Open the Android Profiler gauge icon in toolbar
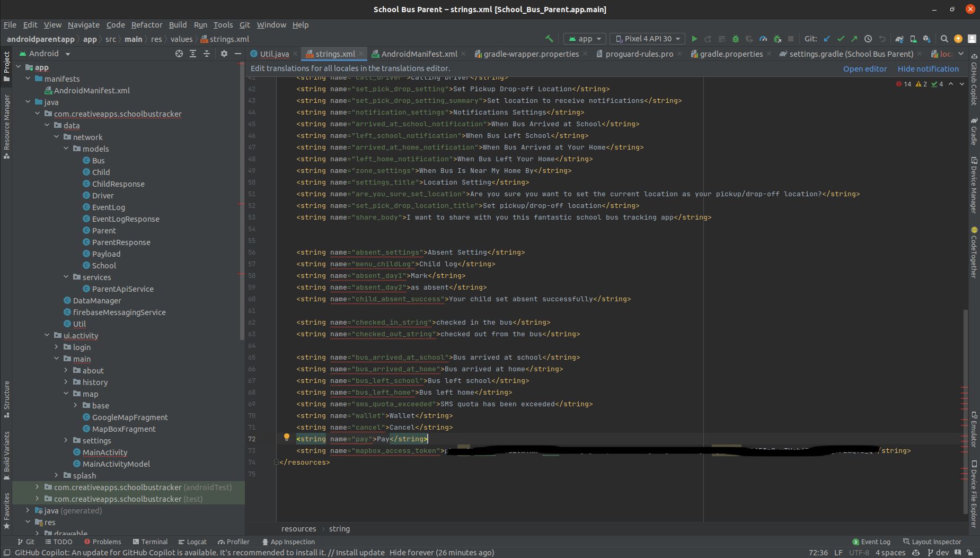Image resolution: width=980 pixels, height=558 pixels. click(763, 39)
